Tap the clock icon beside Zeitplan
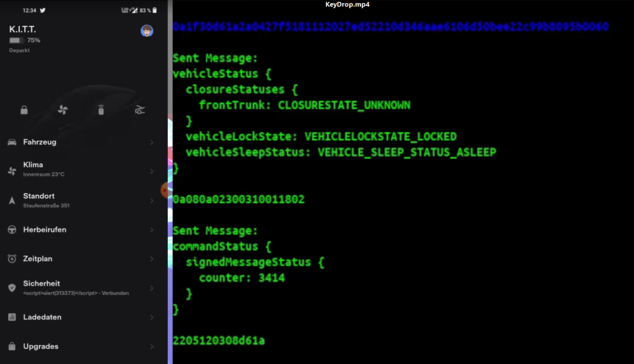 12,259
